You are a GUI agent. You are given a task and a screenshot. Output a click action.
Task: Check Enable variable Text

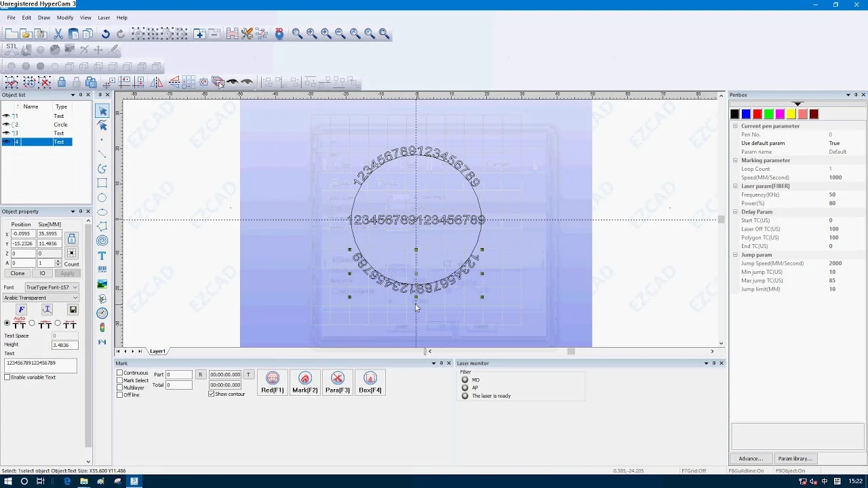7,377
